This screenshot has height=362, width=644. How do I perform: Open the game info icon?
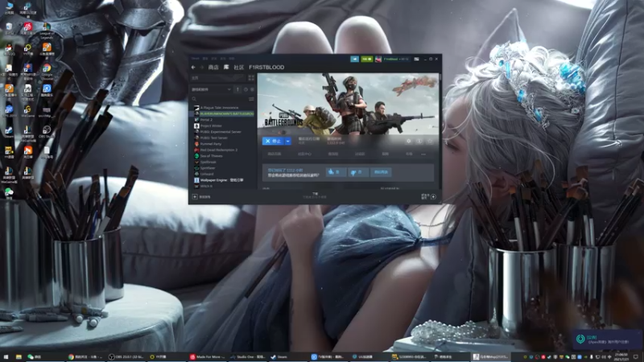(x=419, y=142)
